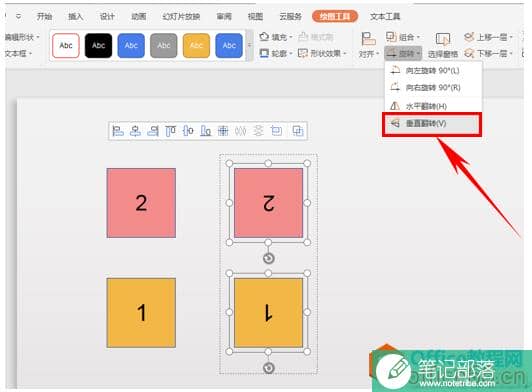Choose 垂直翻转(V) in the rotate menu
Screen dimensions: 532x392
pos(431,124)
